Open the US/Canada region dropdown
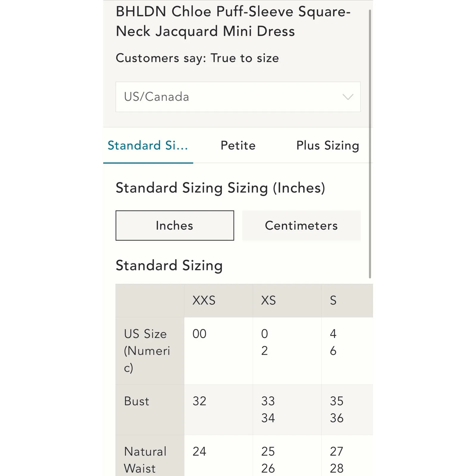The image size is (476, 476). (237, 97)
